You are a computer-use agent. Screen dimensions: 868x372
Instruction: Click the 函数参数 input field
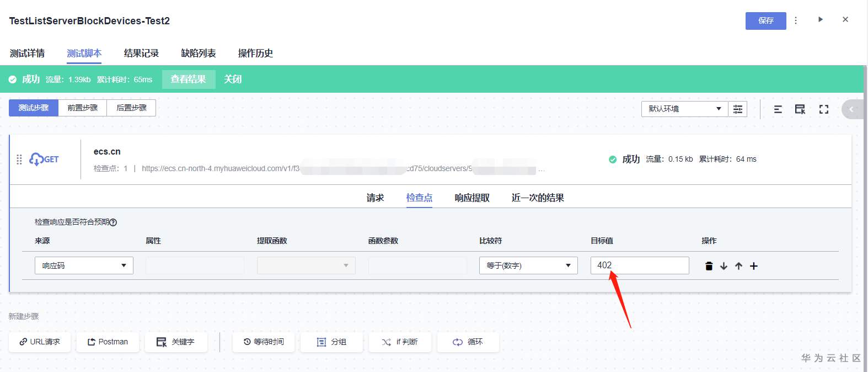417,265
